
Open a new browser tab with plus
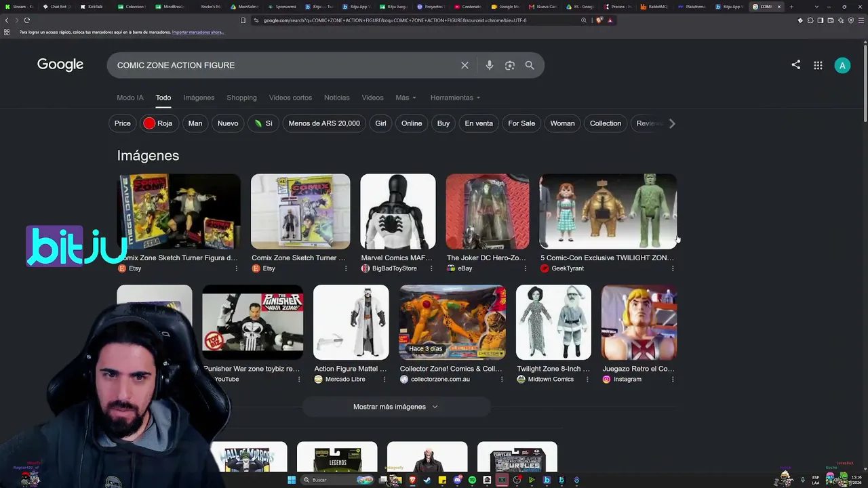tap(791, 7)
